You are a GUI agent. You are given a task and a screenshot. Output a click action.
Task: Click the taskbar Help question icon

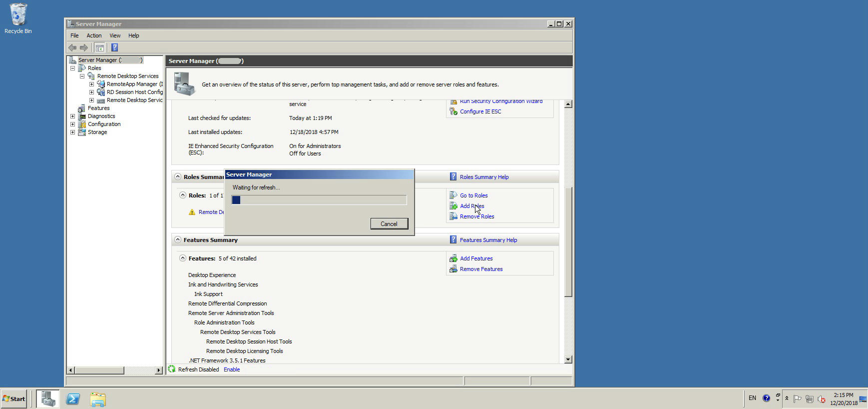[766, 398]
